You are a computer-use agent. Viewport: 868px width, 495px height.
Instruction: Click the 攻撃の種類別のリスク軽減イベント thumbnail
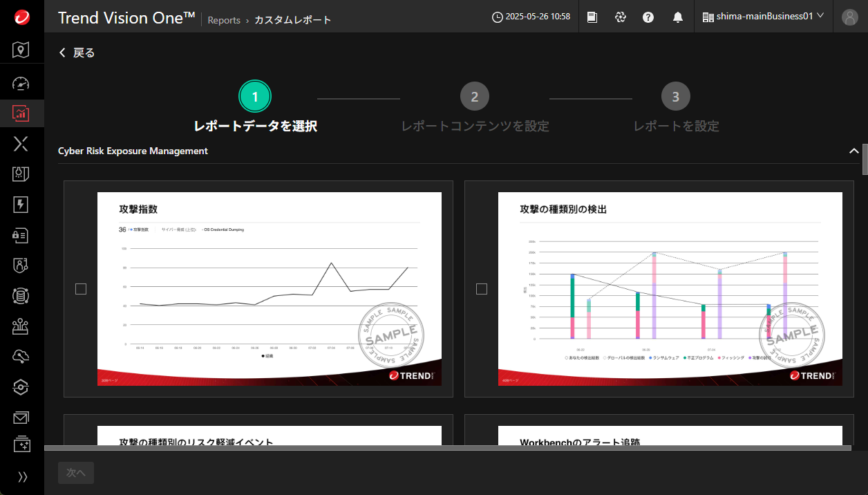(x=270, y=436)
